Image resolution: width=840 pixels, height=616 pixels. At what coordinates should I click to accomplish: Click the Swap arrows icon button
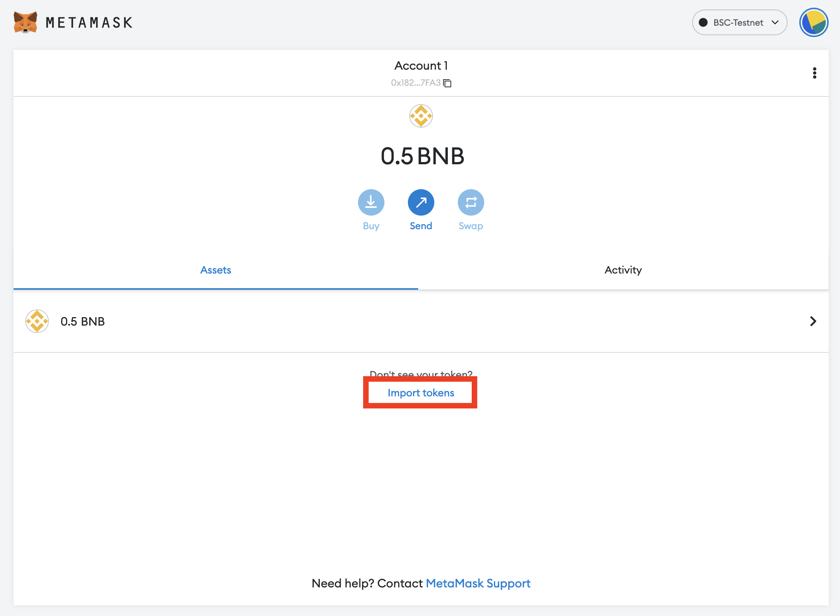[471, 202]
